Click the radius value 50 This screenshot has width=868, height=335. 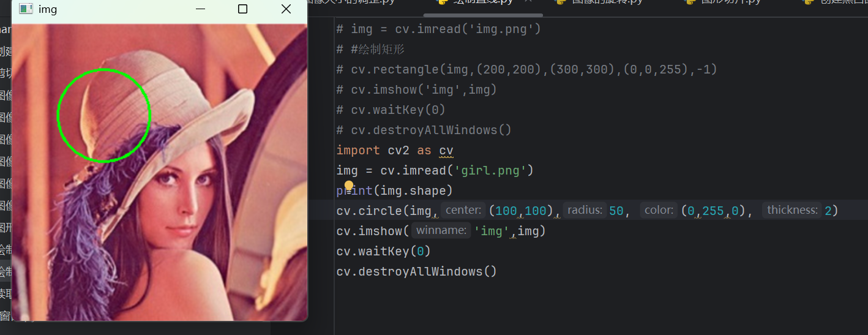pyautogui.click(x=616, y=211)
